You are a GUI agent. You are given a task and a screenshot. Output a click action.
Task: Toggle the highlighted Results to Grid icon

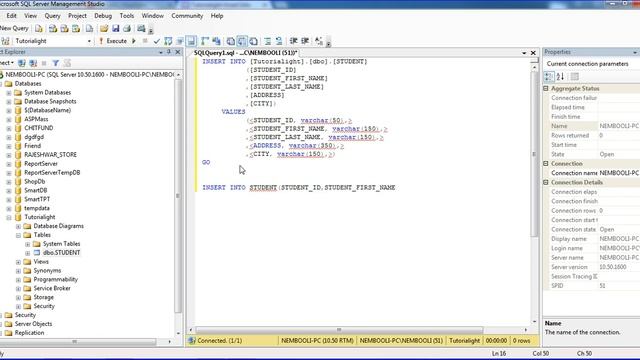click(x=242, y=41)
